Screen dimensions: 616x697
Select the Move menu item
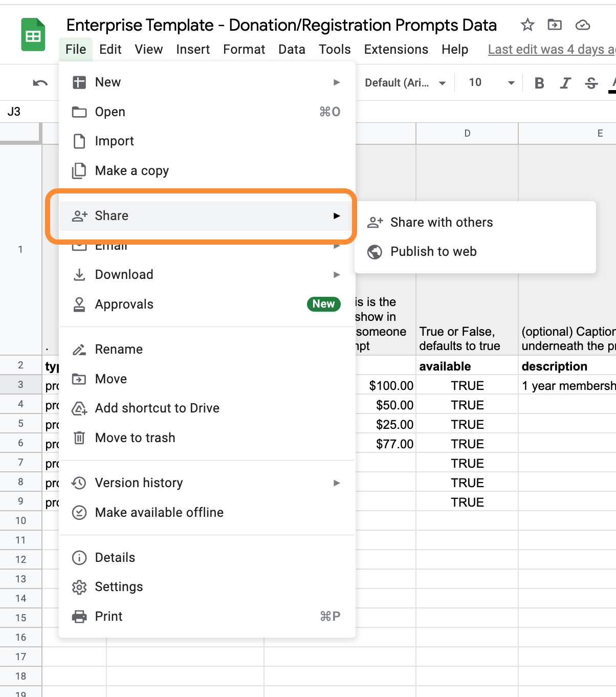207,379
